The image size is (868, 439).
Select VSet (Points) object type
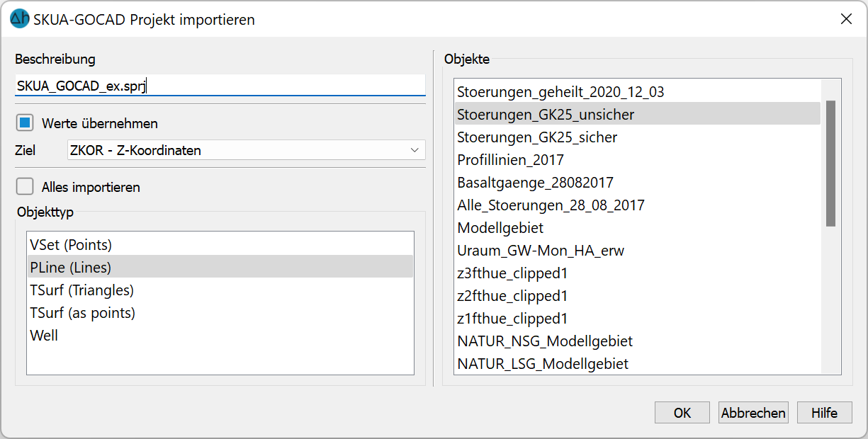point(220,244)
